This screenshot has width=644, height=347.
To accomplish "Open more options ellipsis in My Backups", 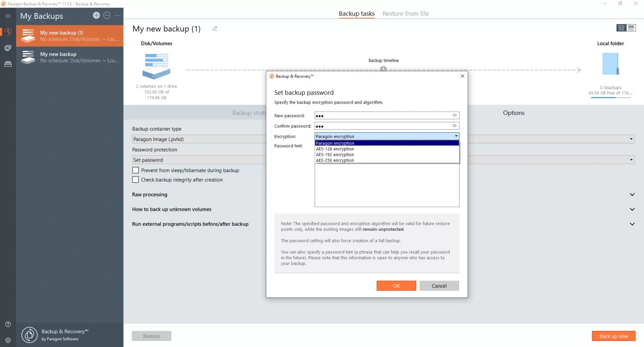I will 117,15.
